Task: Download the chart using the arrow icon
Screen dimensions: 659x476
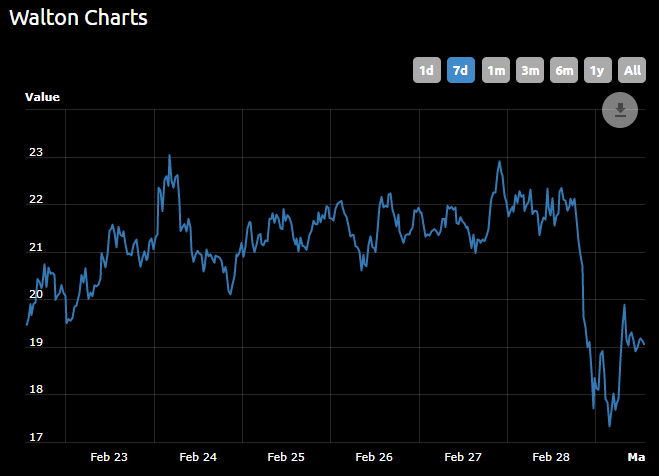Action: 620,110
